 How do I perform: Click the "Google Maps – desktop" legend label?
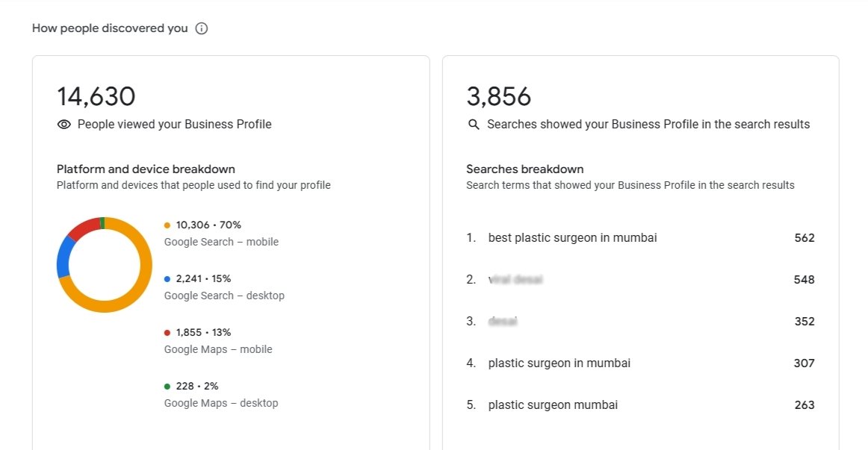[221, 403]
